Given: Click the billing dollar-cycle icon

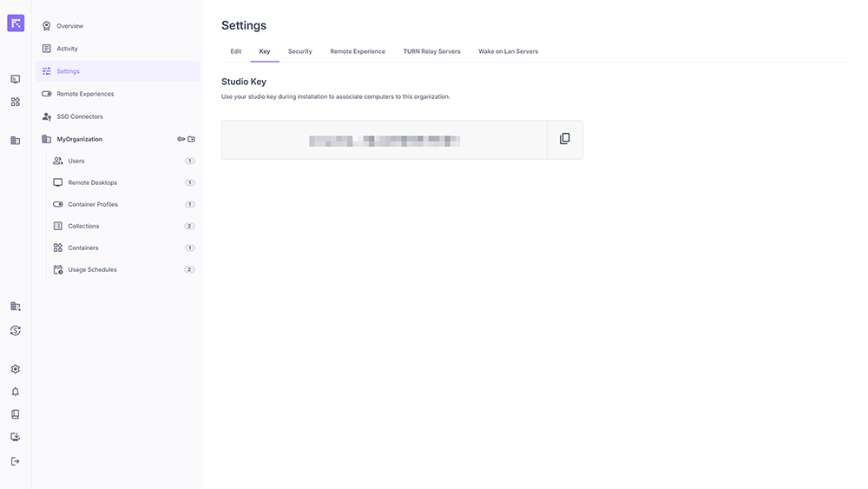Looking at the screenshot, I should click(16, 330).
